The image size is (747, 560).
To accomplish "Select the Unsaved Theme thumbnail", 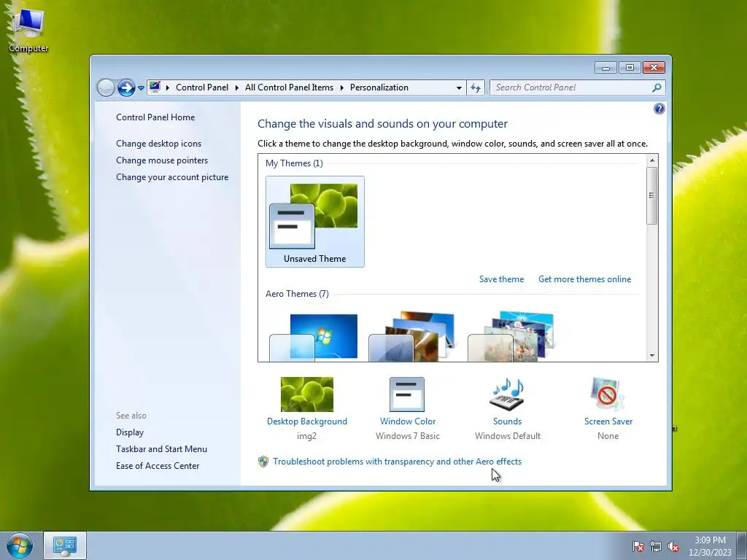I will (315, 222).
